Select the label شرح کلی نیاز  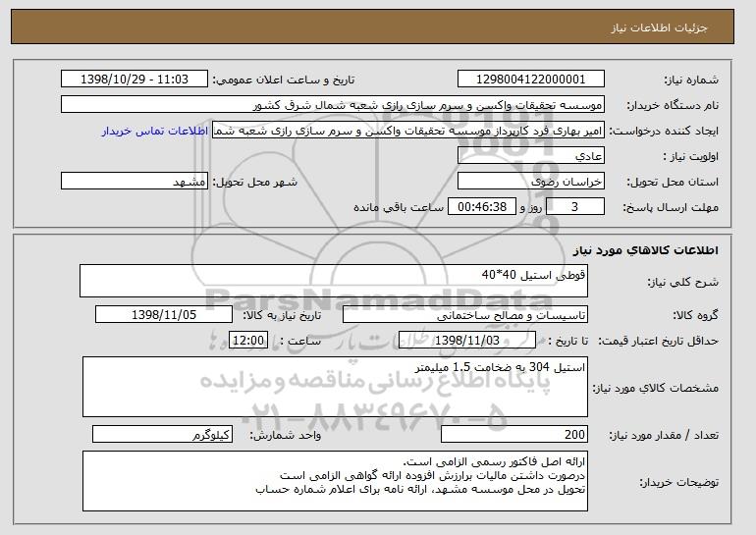682,283
